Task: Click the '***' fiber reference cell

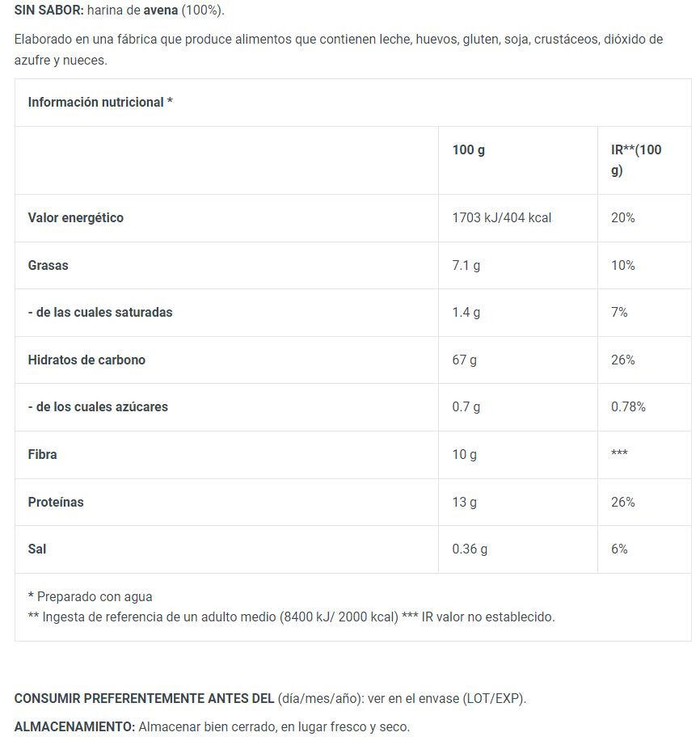Action: [619, 455]
